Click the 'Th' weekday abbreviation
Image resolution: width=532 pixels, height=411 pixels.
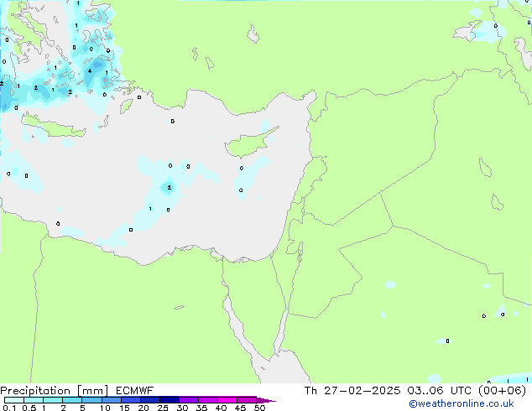310,391
